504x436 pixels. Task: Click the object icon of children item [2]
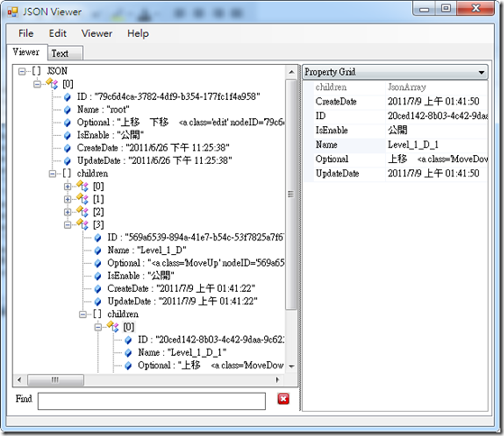[x=82, y=212]
